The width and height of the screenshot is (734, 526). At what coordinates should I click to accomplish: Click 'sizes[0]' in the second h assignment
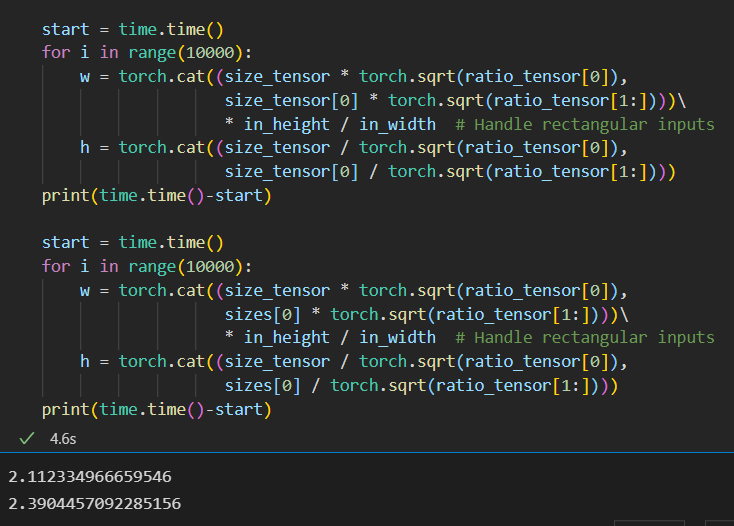point(263,386)
